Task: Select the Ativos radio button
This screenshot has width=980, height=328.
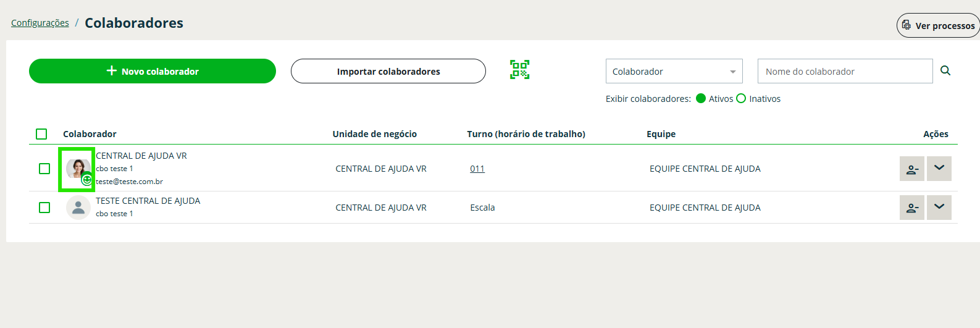Action: (x=701, y=99)
